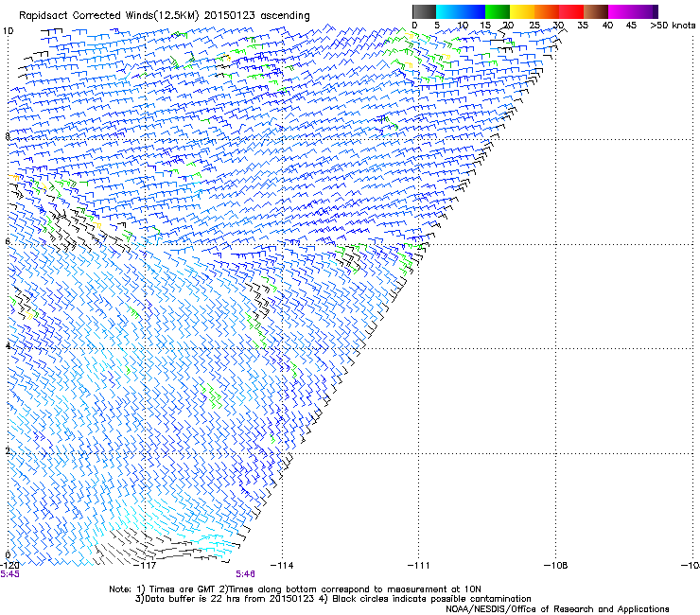The width and height of the screenshot is (700, 615).
Task: Click the '-114' longitude axis label
Action: [x=283, y=566]
